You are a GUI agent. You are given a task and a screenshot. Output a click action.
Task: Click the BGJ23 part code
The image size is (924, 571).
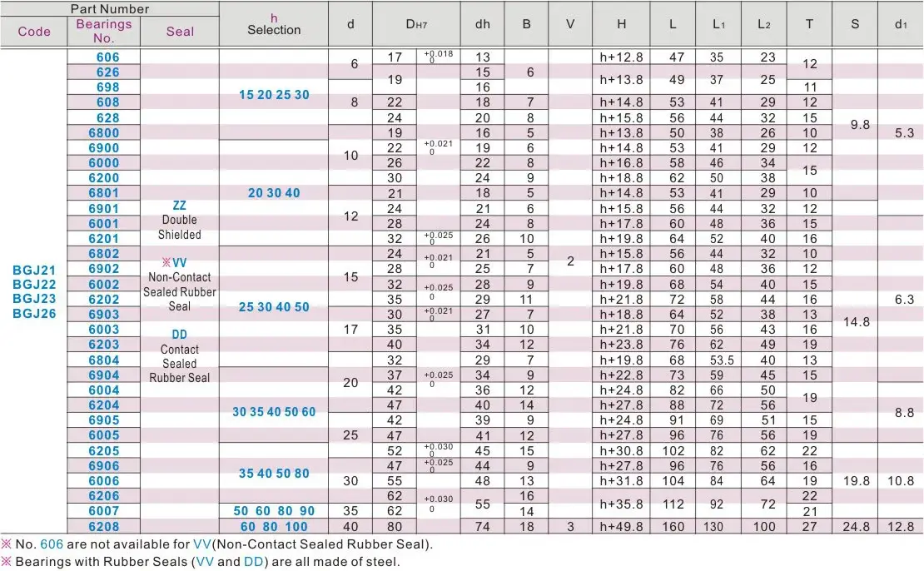click(34, 299)
